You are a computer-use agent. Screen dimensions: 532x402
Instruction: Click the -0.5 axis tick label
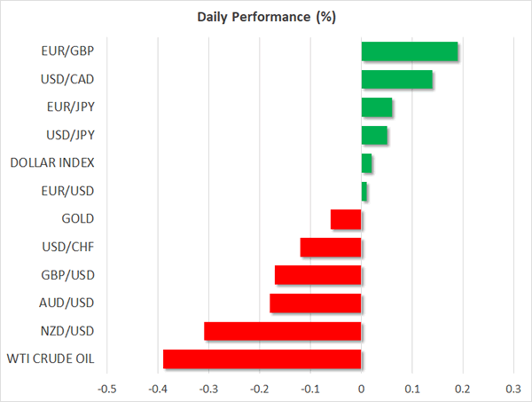click(x=106, y=389)
